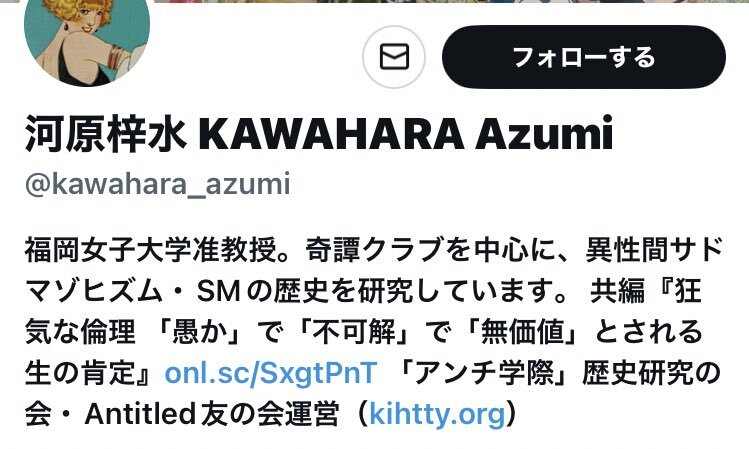Click the 奇譚クラブ text in bio
749x449 pixels.
(x=374, y=250)
